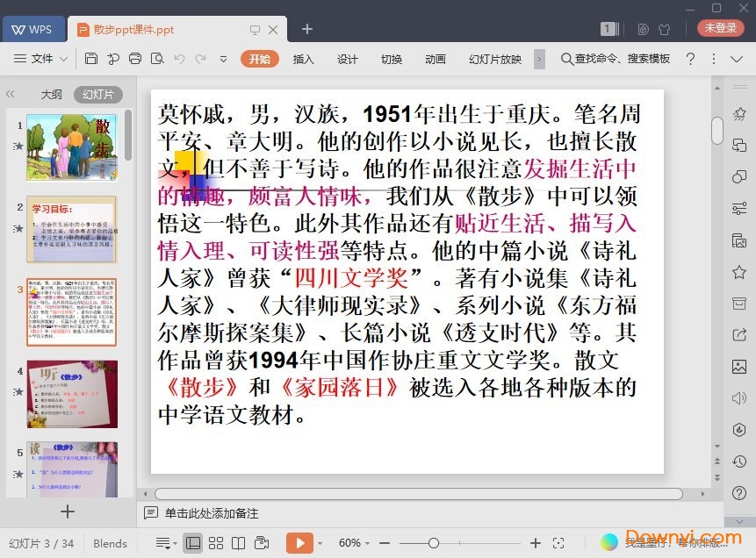The image size is (756, 558).
Task: Open the 插入 ribbon tab
Action: [x=303, y=59]
